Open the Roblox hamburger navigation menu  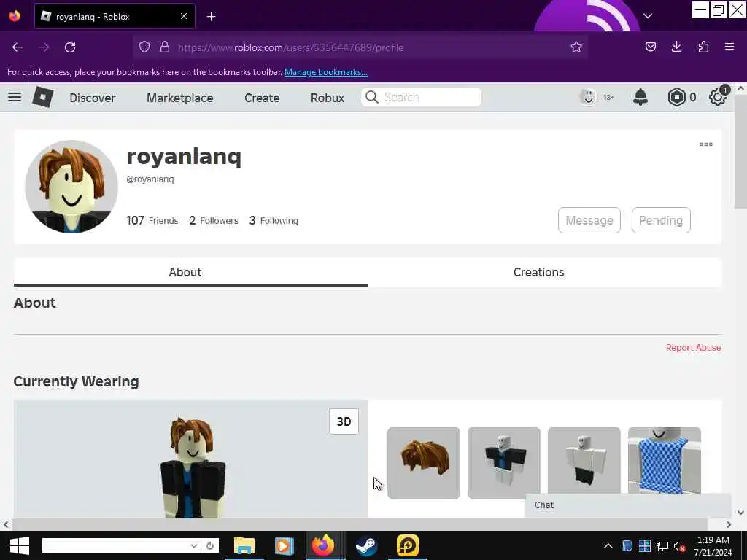(15, 97)
